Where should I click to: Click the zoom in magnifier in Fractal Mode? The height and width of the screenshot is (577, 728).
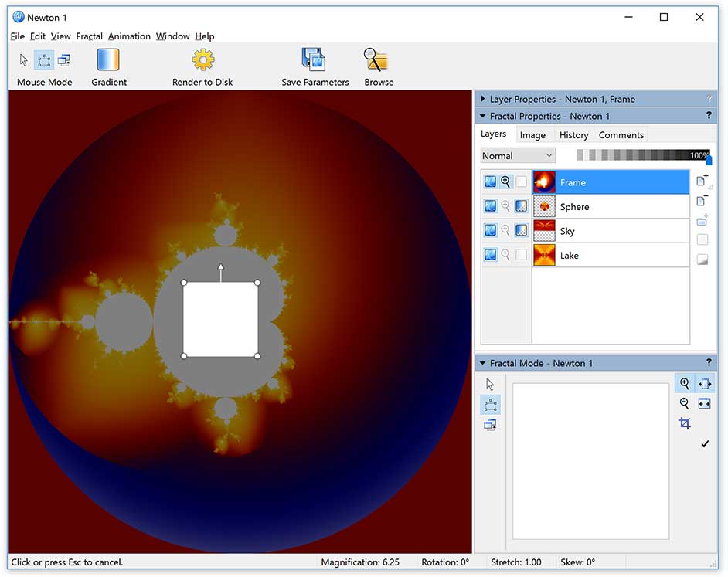coord(685,383)
